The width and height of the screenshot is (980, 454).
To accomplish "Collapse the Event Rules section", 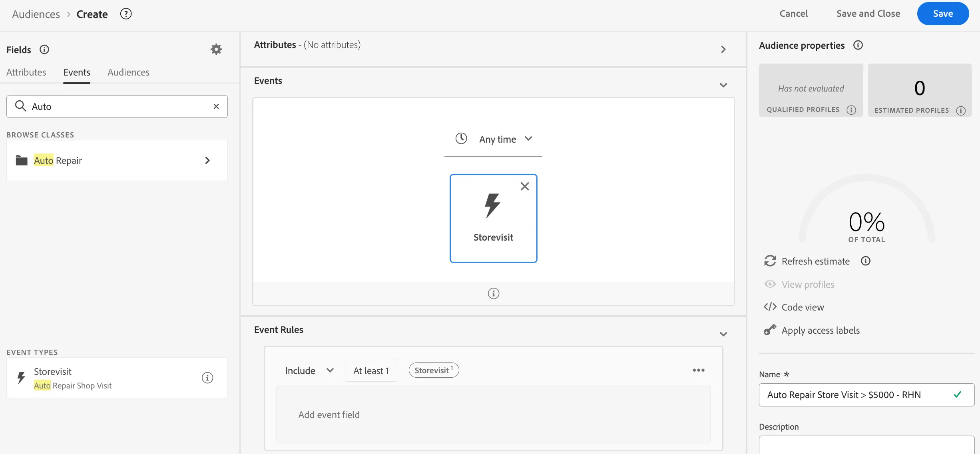I will coord(723,334).
